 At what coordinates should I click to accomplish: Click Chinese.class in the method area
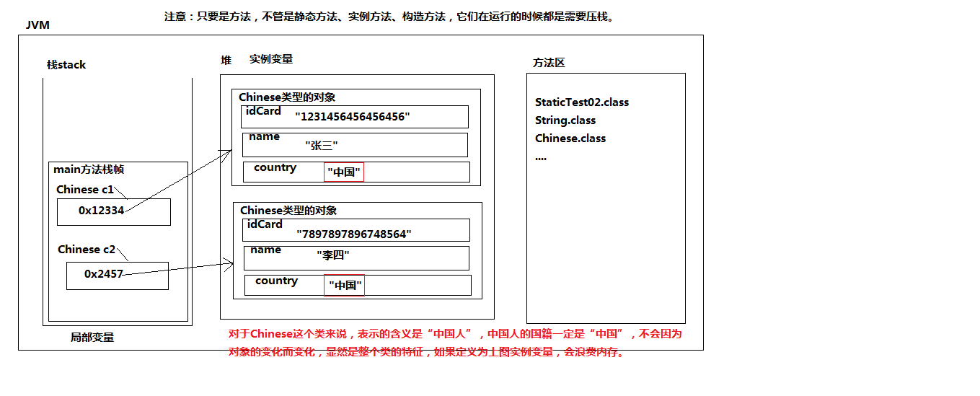pyautogui.click(x=570, y=138)
